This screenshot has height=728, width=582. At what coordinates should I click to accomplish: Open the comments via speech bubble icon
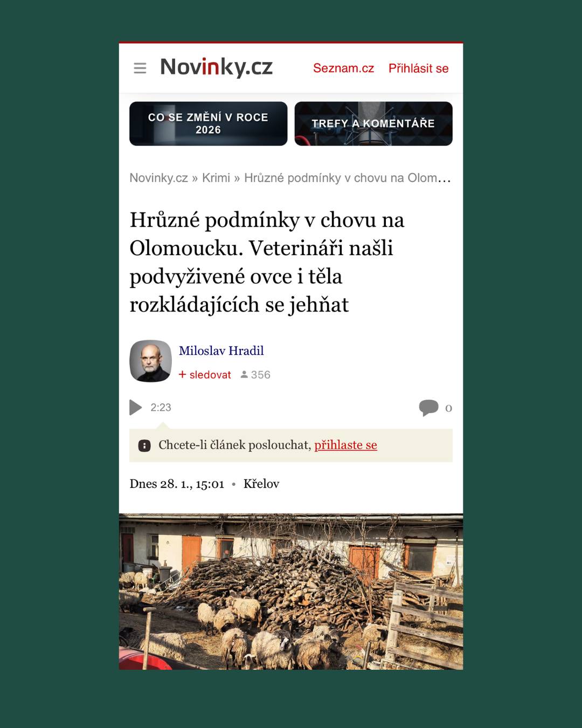tap(430, 408)
